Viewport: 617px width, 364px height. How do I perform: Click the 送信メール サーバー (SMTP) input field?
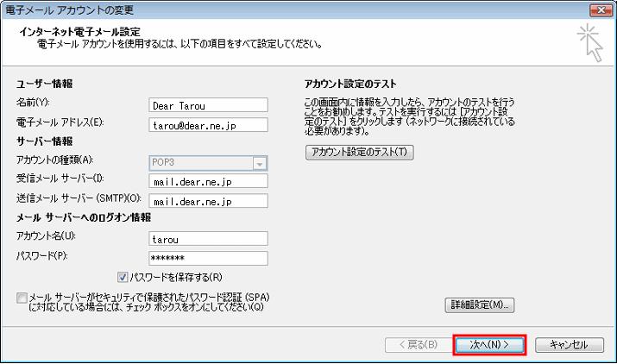tap(208, 201)
